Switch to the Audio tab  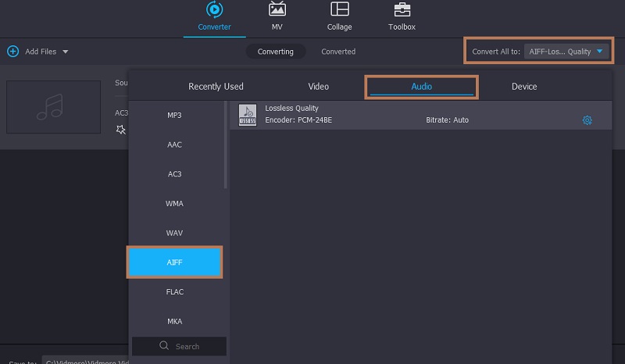(x=421, y=87)
